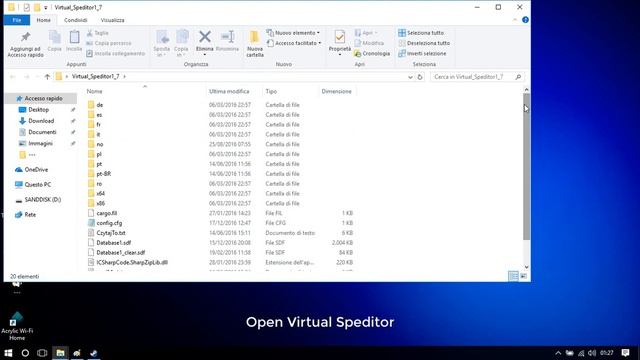
Task: Open the File menu tab
Action: (x=17, y=20)
